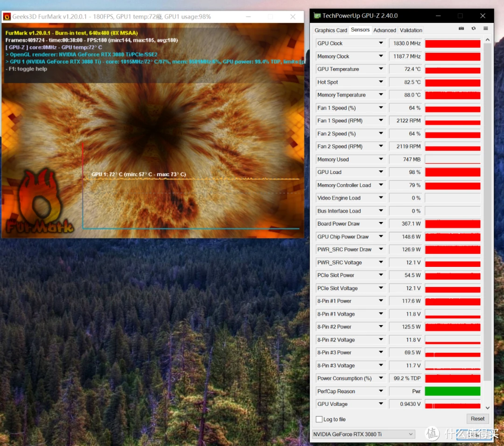Viewport: 504px width, 446px height.
Task: Click the FurMark GPU 1 temperature graph label
Action: tap(139, 174)
